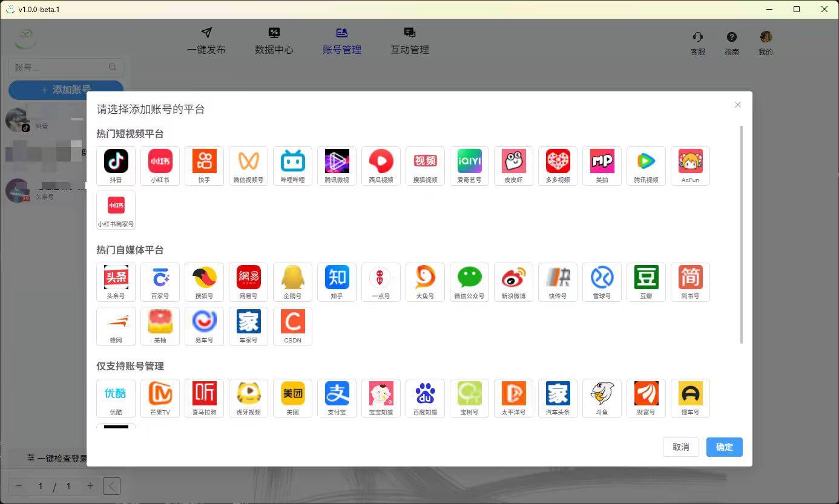
Task: Pick the 财富号 icon
Action: (646, 398)
